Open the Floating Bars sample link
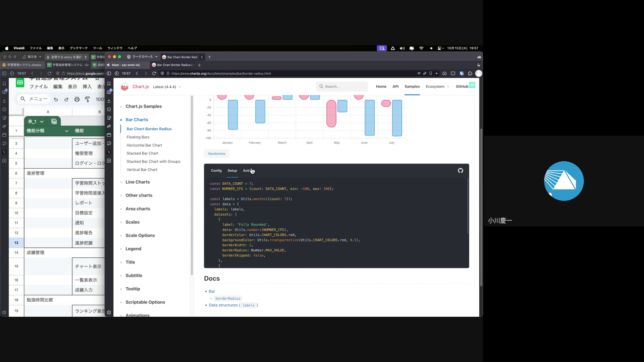 point(138,137)
